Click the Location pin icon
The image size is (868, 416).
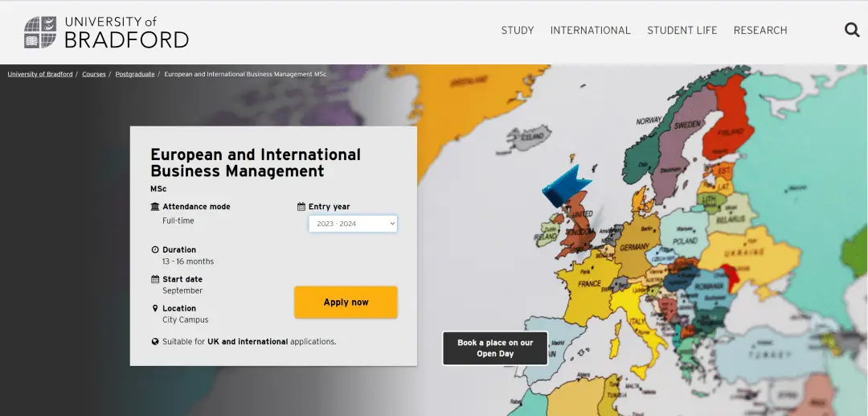coord(155,308)
